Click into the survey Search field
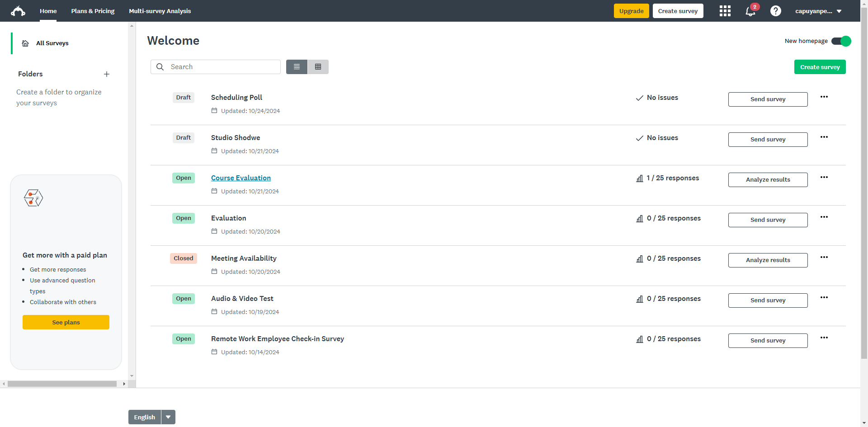Image resolution: width=868 pixels, height=427 pixels. coord(222,67)
